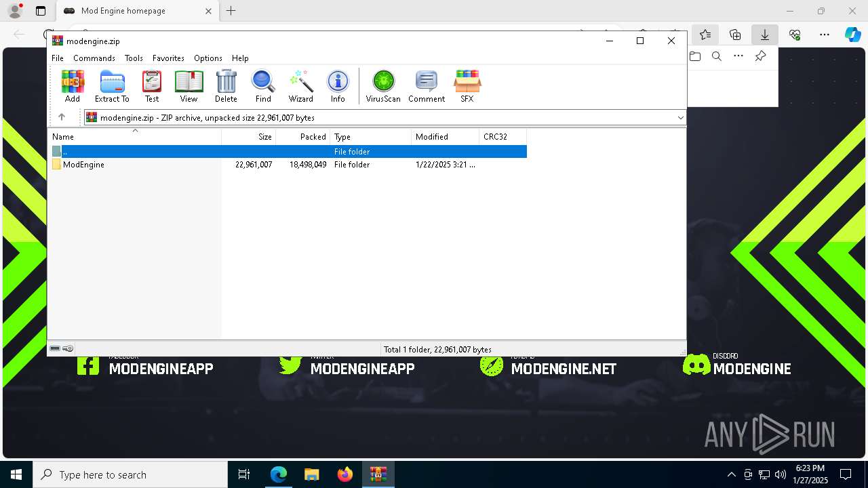
Task: Open Edge browser essentials icon
Action: (795, 35)
